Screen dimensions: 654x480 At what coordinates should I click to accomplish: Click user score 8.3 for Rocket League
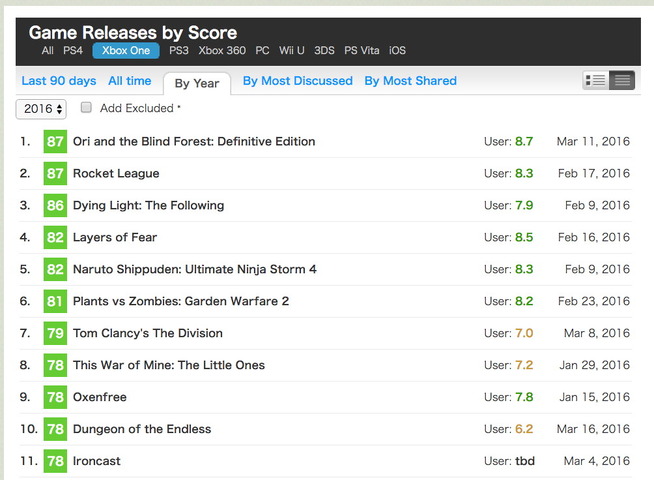click(524, 173)
